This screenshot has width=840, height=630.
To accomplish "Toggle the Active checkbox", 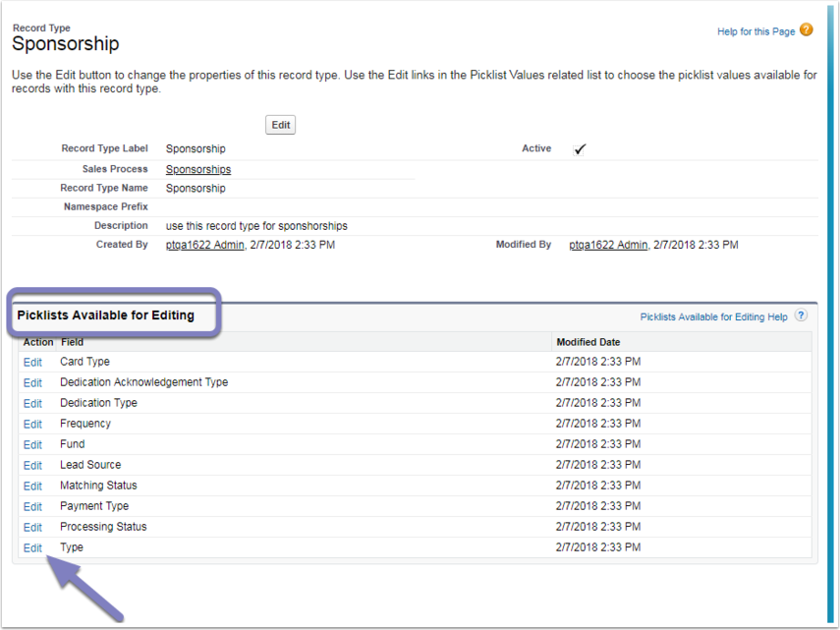I will [580, 149].
